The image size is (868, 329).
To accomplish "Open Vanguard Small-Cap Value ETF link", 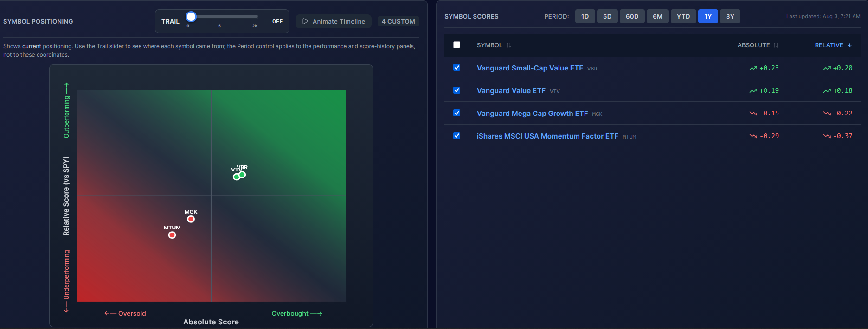I will [530, 68].
